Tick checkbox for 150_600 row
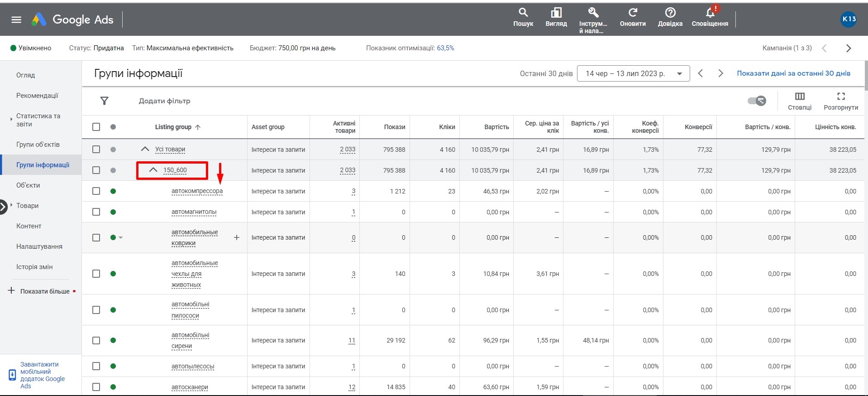The width and height of the screenshot is (868, 396). point(96,170)
